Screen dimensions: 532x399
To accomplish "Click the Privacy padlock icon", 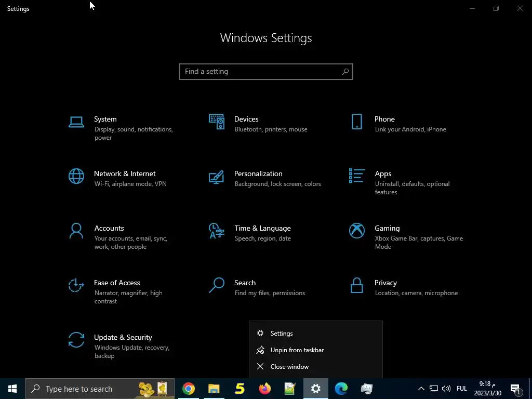I will tap(356, 285).
